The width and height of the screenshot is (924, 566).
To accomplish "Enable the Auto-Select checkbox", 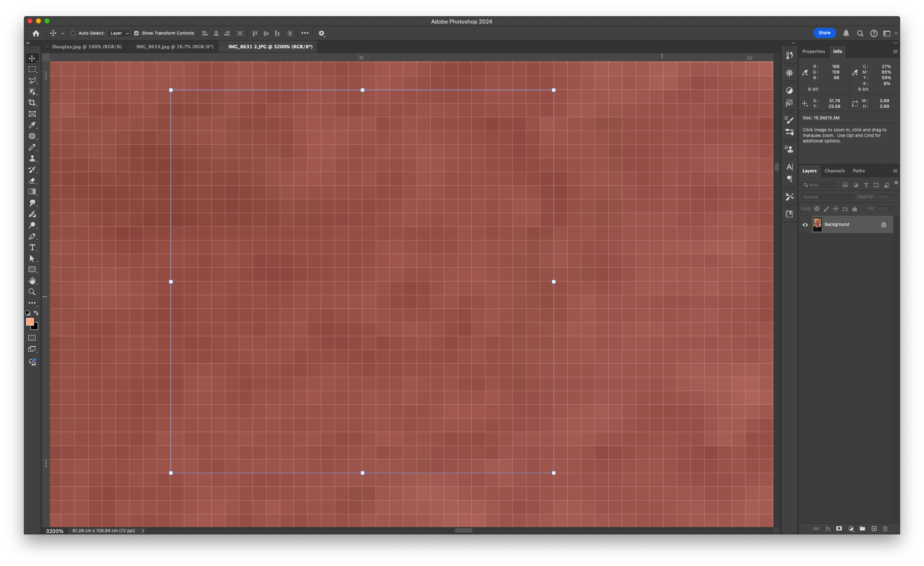I will click(x=73, y=33).
